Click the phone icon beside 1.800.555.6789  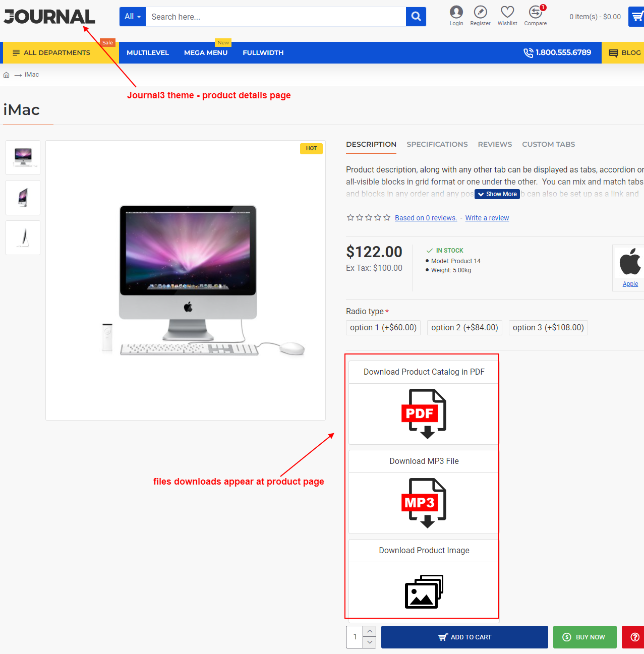click(528, 52)
